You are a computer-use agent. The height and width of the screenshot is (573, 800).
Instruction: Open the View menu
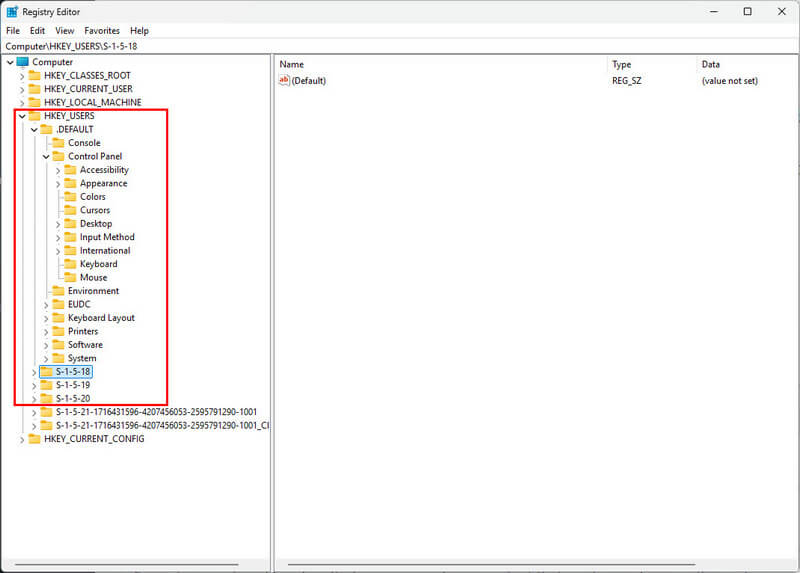click(x=65, y=31)
